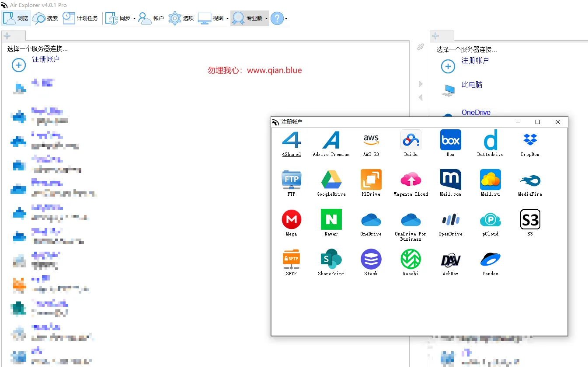Expand the arrow beside the help question mark
Screen dimensions: 588x367
[x=286, y=19]
